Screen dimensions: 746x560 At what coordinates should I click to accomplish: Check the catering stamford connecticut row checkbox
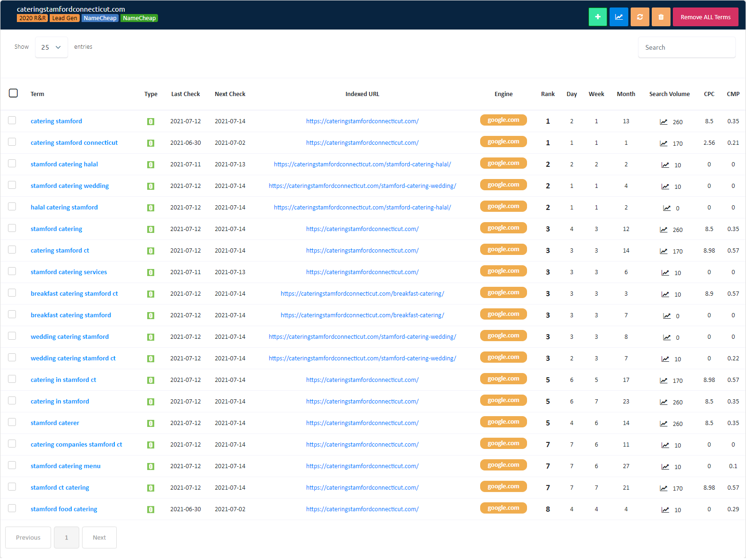(x=12, y=142)
